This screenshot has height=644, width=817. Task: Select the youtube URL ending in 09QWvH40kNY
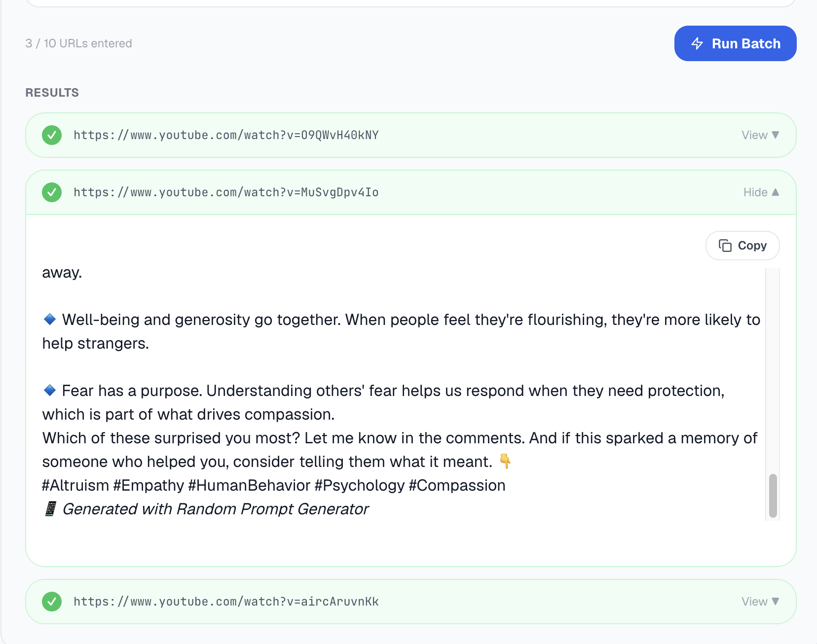226,135
